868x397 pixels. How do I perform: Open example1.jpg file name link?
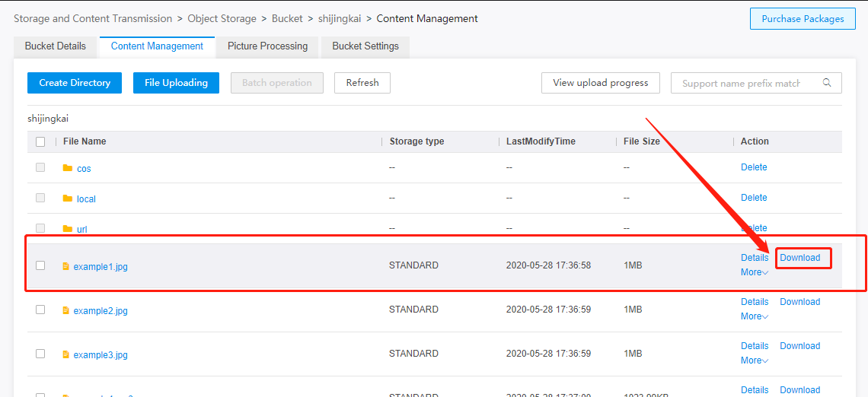[x=101, y=267]
